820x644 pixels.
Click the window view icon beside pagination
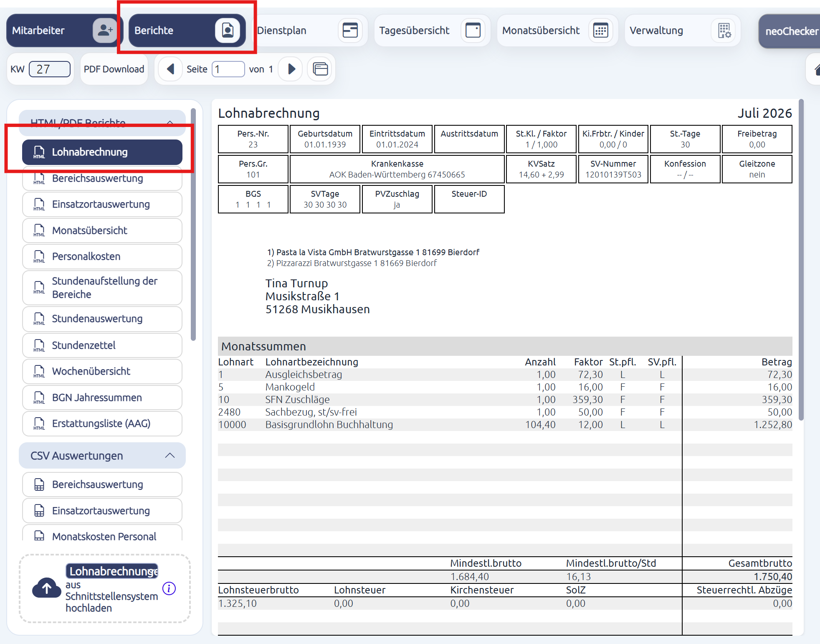[320, 69]
